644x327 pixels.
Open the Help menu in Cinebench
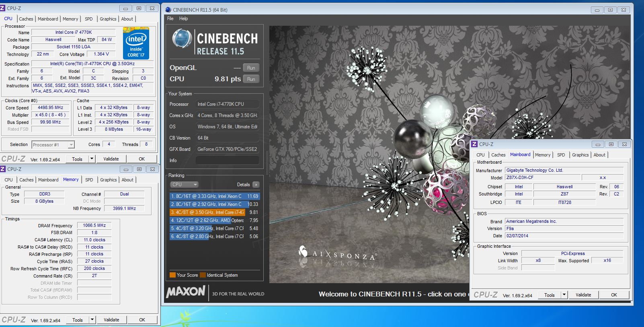tap(183, 19)
